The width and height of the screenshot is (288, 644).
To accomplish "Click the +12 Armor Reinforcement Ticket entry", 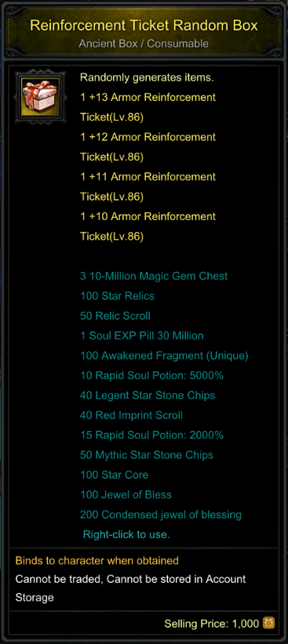I will point(148,147).
